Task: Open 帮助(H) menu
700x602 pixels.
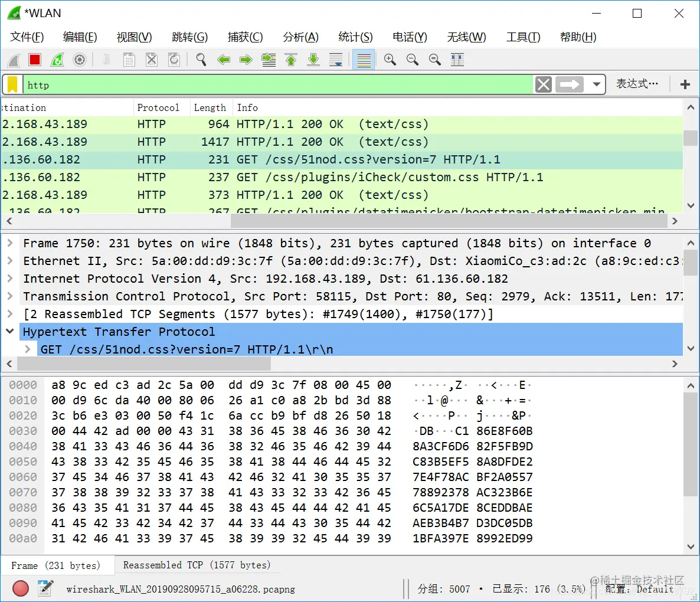Action: click(x=578, y=37)
